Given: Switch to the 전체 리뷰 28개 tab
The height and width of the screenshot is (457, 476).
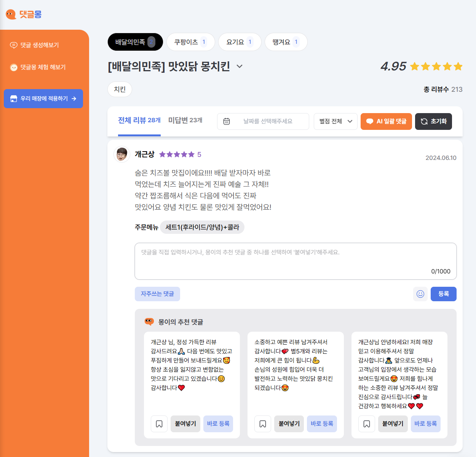Looking at the screenshot, I should click(139, 120).
